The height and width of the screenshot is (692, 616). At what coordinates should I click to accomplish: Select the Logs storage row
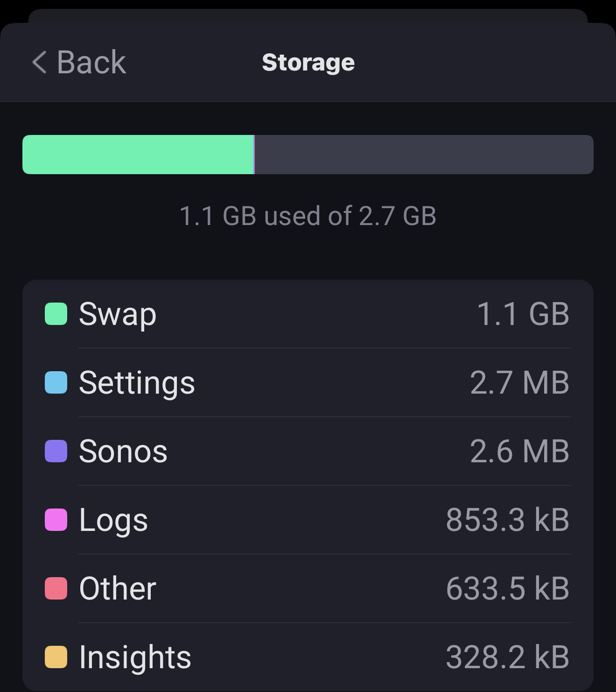point(308,520)
